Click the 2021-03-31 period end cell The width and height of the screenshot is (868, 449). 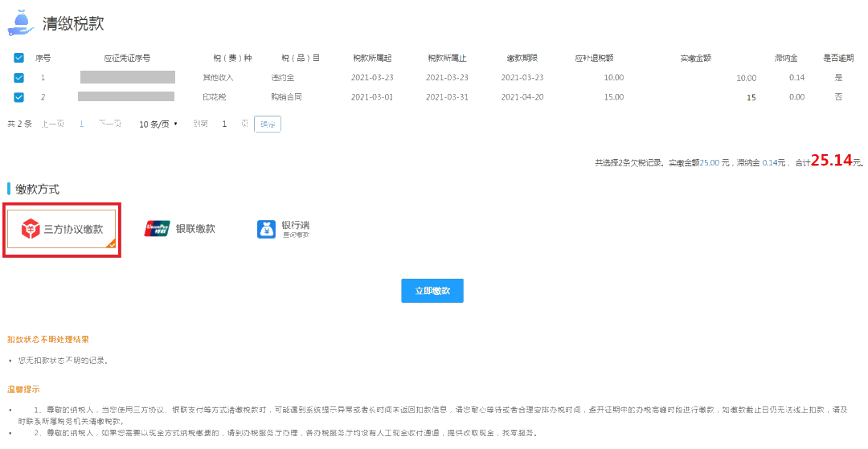pyautogui.click(x=447, y=97)
